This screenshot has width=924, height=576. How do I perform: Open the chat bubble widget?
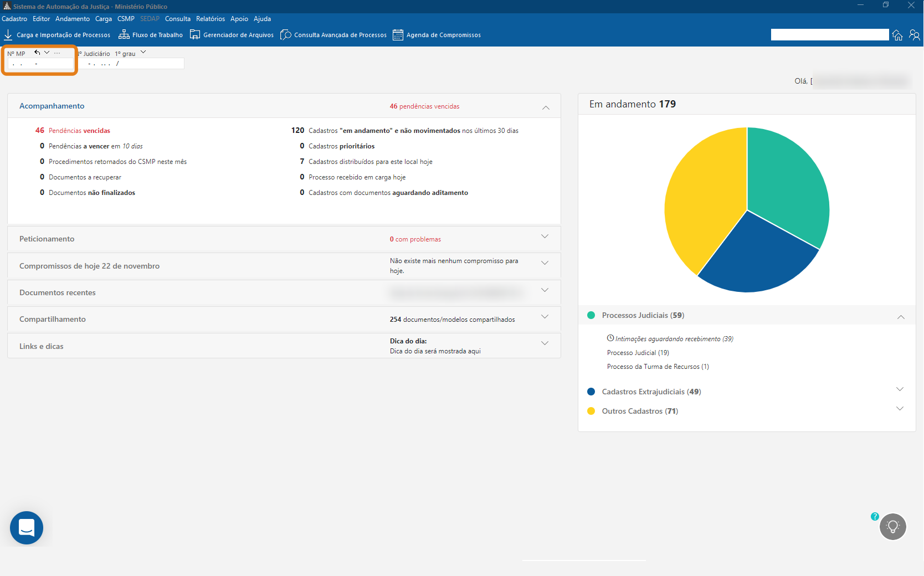click(27, 528)
